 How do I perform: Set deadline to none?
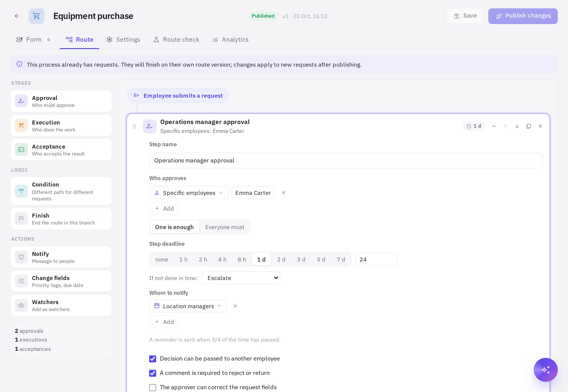pos(161,259)
